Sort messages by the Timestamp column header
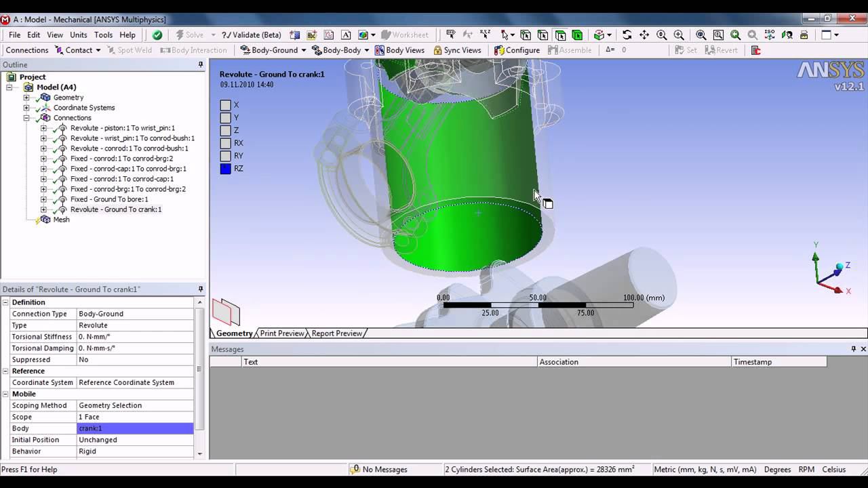Viewport: 868px width, 488px height. point(778,362)
